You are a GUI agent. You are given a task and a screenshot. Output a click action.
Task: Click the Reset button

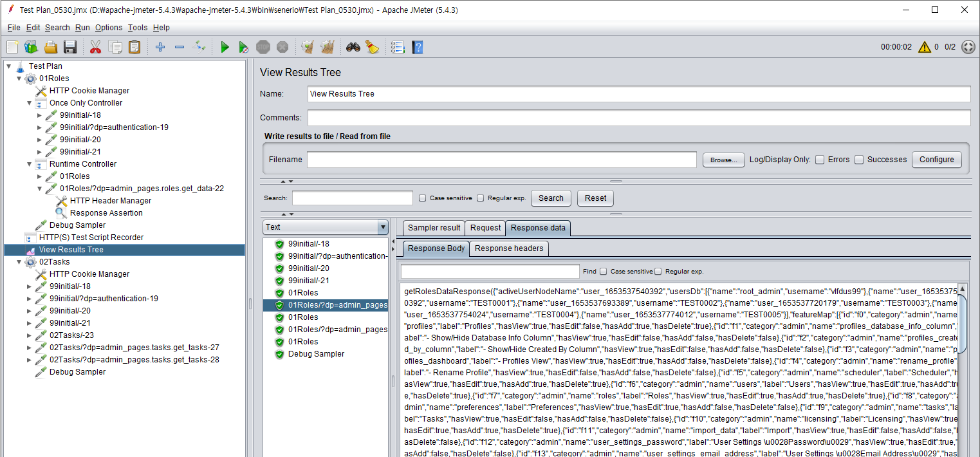coord(595,198)
